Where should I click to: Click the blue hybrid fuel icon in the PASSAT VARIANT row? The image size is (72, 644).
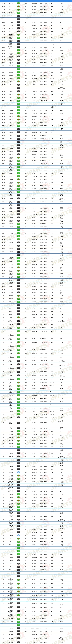click(19, 535)
